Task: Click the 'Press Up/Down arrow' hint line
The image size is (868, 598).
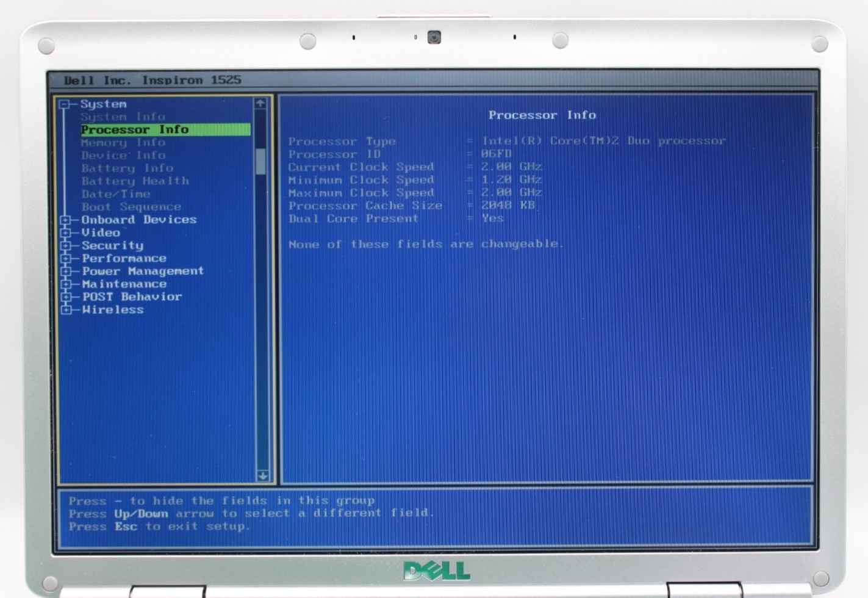Action: coord(251,513)
